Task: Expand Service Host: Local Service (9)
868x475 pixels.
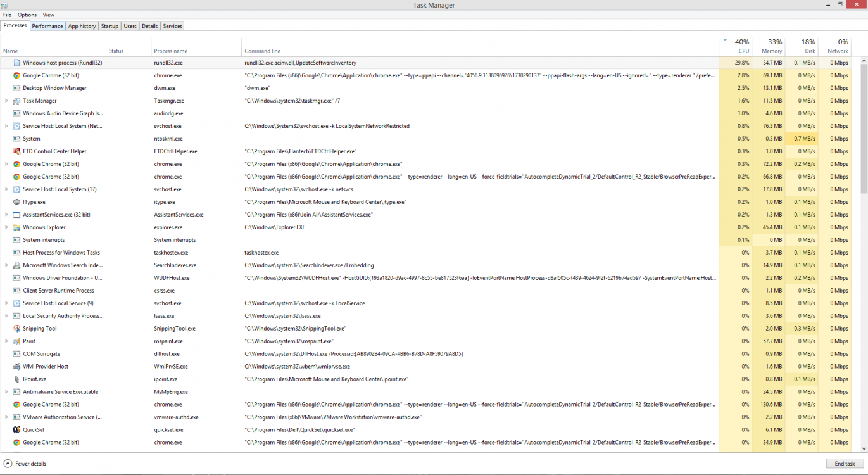Action: pos(5,303)
